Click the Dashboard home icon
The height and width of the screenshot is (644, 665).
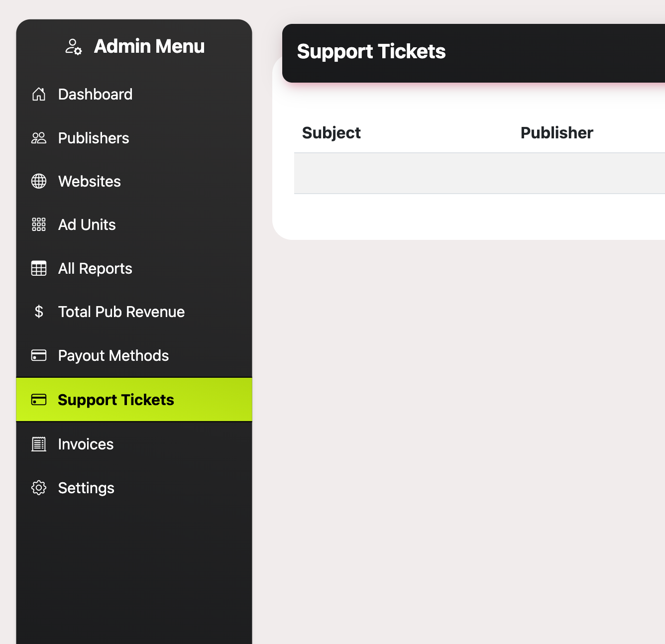point(39,94)
